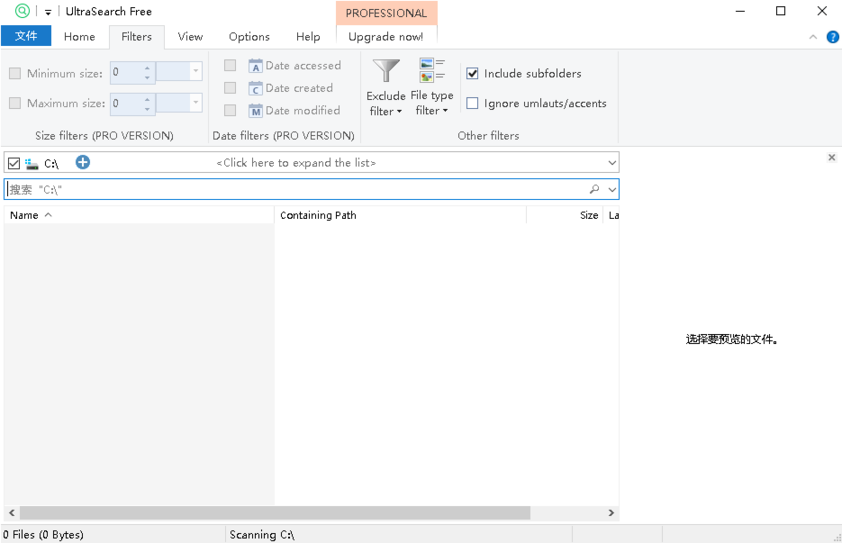Click the UltraSearch app logo icon
842x543 pixels.
22,11
